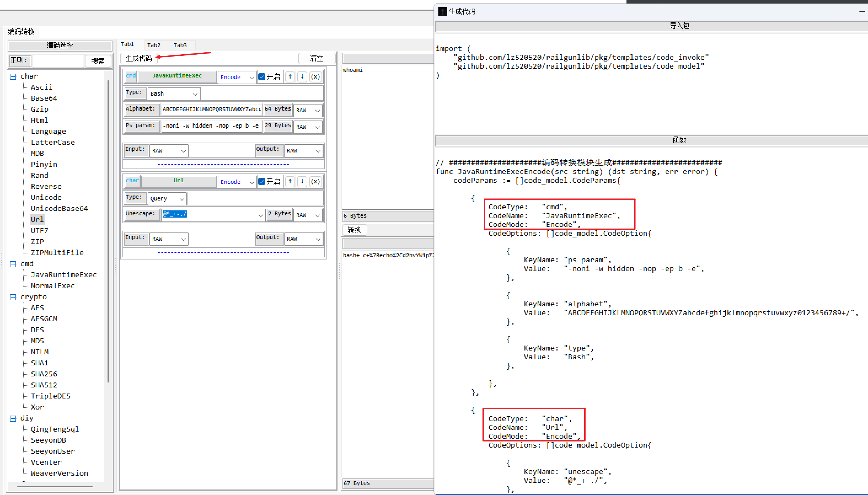Move JavaRuntimeExec module up with arrow
This screenshot has width=868, height=495.
click(x=290, y=77)
